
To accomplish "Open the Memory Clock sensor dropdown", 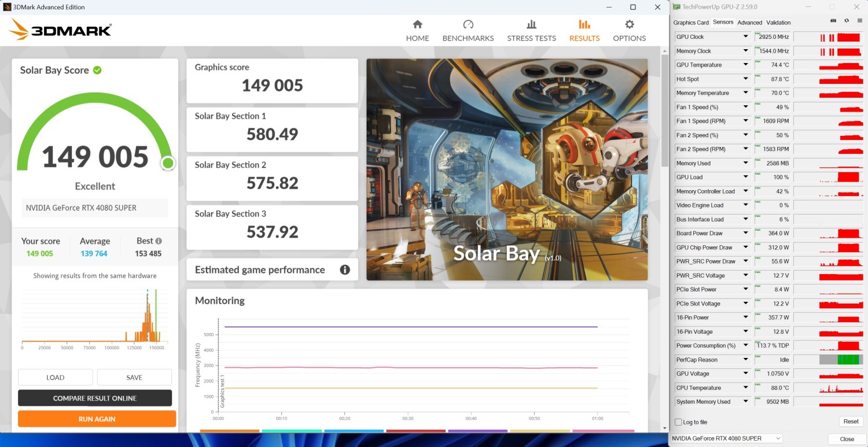I will 746,51.
